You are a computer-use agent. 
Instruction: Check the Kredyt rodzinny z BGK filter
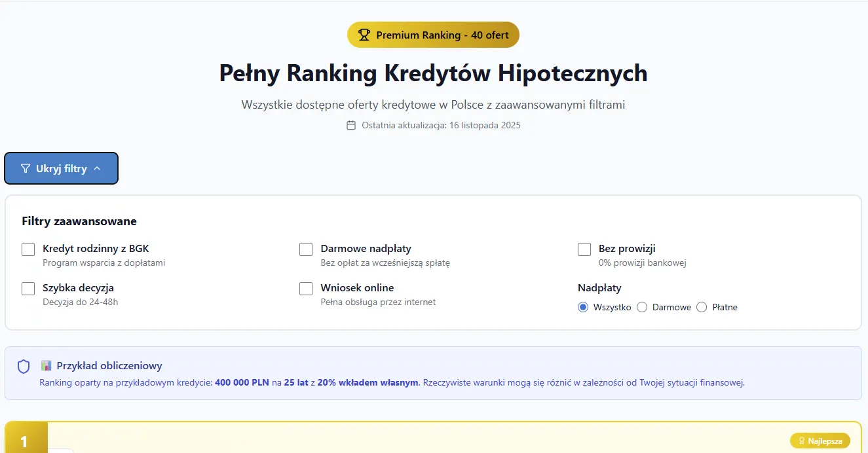pyautogui.click(x=28, y=249)
